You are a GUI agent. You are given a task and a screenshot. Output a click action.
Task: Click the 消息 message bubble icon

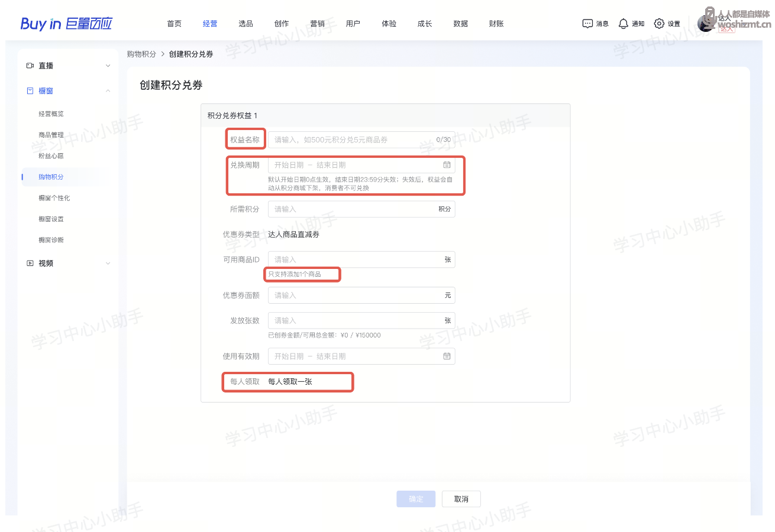coord(587,24)
